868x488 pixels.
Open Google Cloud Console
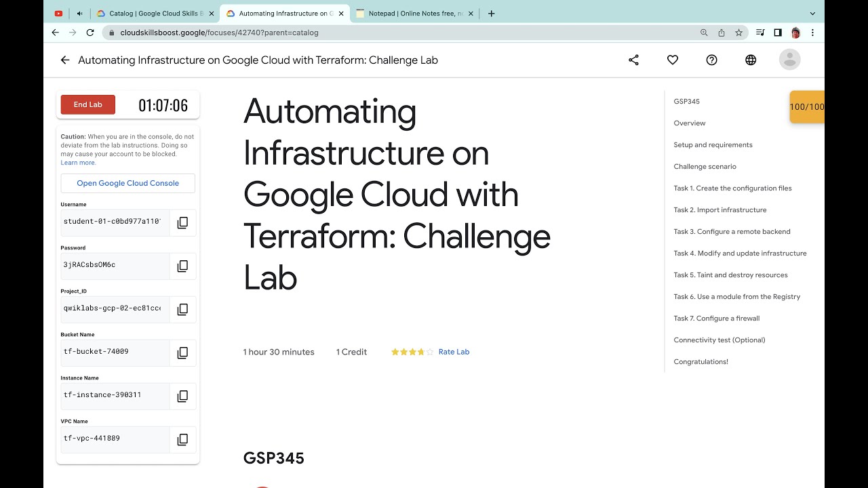pyautogui.click(x=128, y=183)
